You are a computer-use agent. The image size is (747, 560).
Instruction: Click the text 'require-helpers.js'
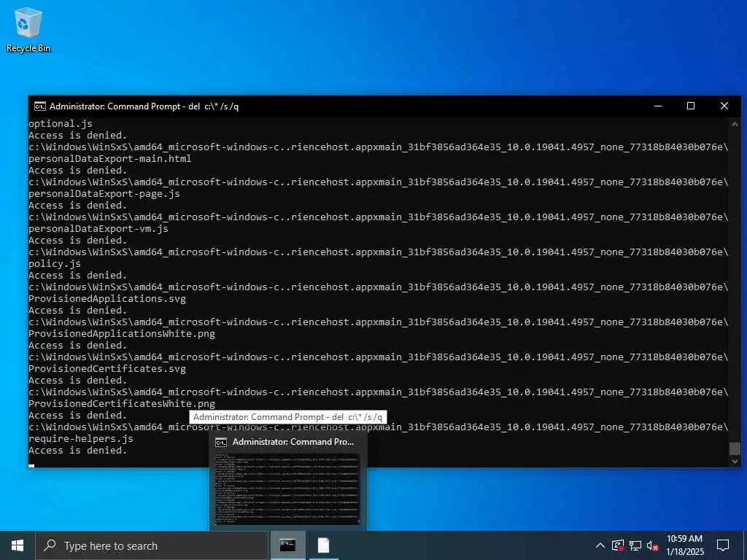coord(81,438)
